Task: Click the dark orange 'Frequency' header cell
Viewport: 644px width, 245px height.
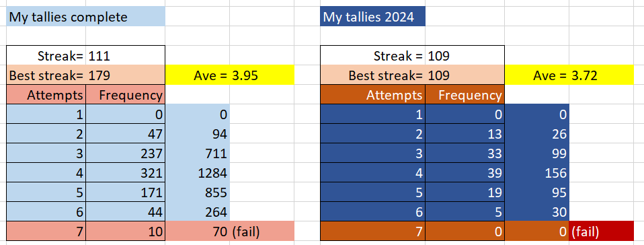Action: point(465,95)
